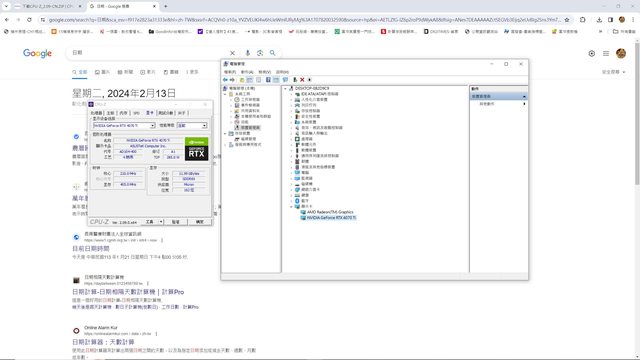Collapse the 裝置管理員 section in Actions pane
The image size is (640, 360).
click(524, 96)
